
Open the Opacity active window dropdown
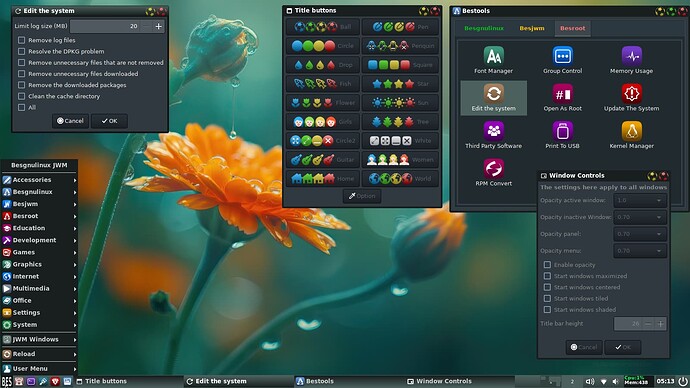pyautogui.click(x=640, y=200)
